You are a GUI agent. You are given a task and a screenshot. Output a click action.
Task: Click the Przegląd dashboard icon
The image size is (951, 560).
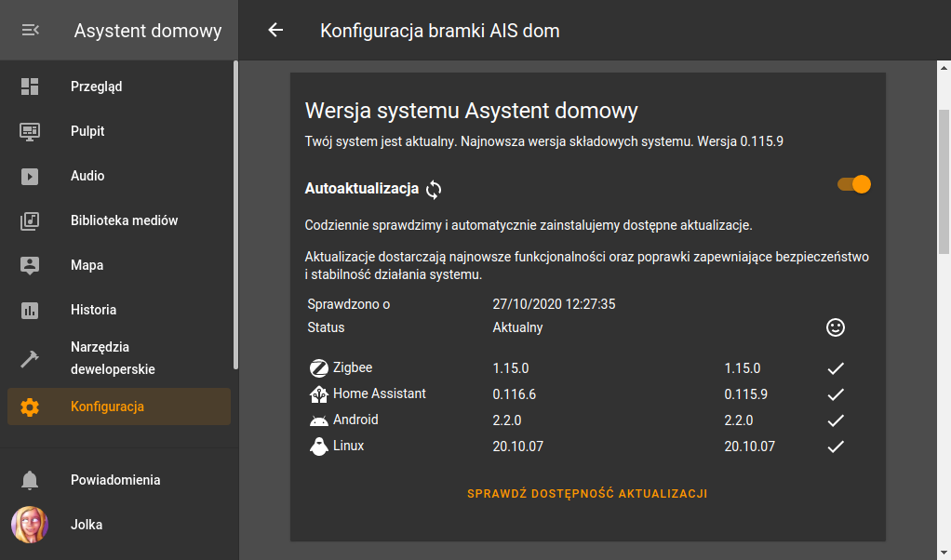30,87
